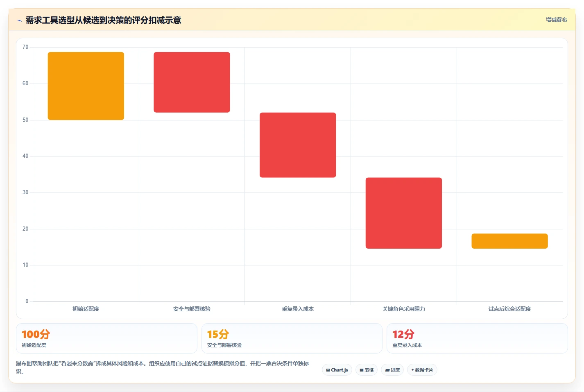Click the y-axis value 0

[x=27, y=301]
